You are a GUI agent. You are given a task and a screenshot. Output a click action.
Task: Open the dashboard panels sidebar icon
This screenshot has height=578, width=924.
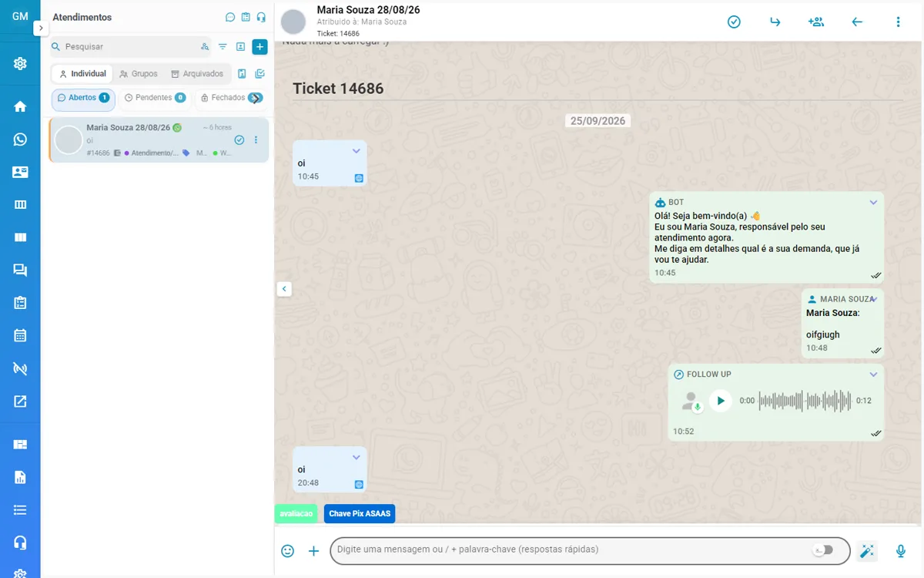20,444
